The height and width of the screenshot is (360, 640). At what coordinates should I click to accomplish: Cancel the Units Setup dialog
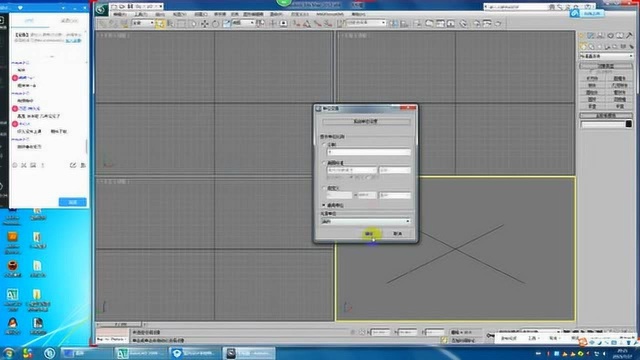tap(398, 233)
